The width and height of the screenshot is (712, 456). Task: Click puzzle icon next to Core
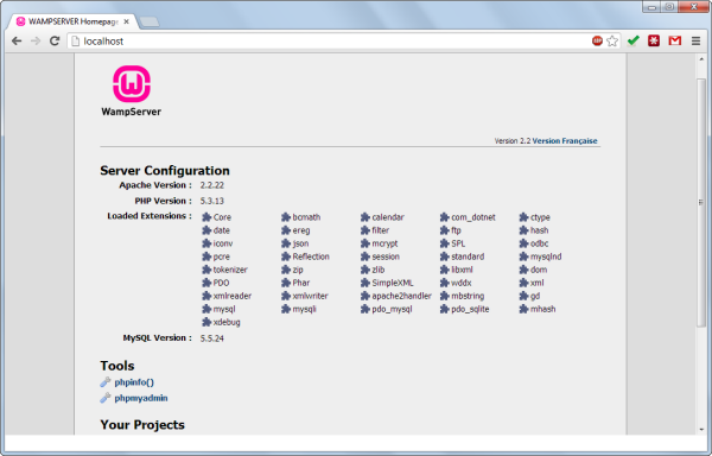(x=207, y=217)
